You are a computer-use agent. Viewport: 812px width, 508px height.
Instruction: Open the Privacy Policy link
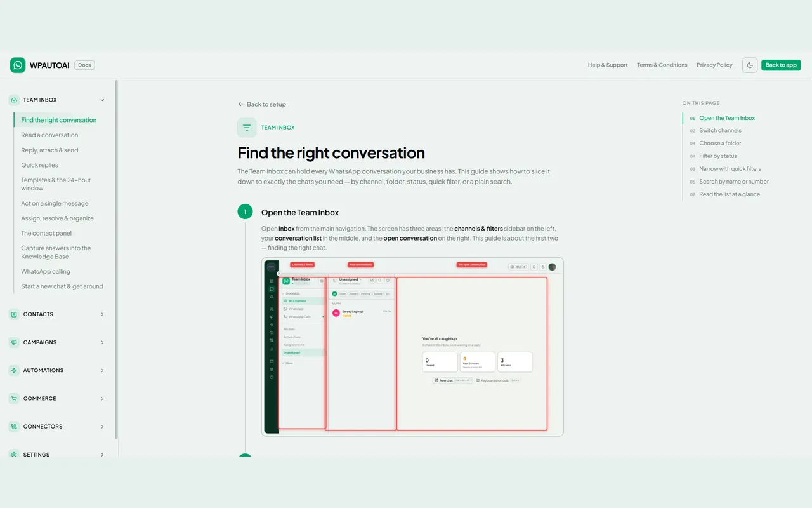[x=714, y=65]
